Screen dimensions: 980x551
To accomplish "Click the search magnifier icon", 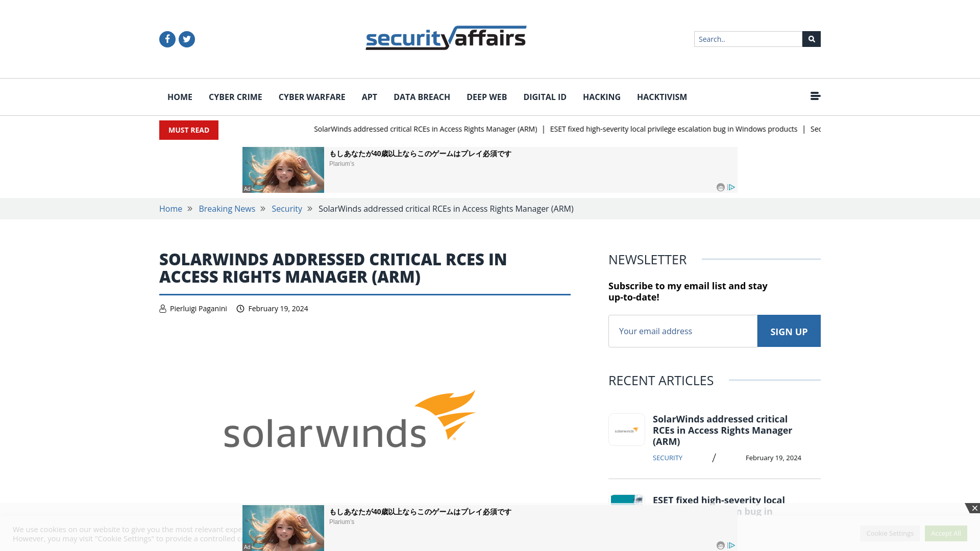I will [x=811, y=38].
